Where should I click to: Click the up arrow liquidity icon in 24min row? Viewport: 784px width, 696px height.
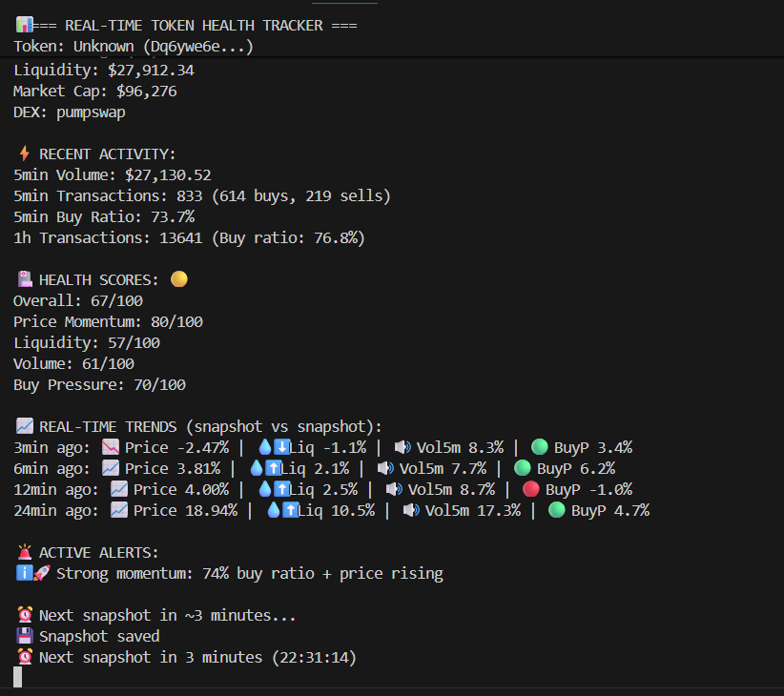(x=290, y=510)
